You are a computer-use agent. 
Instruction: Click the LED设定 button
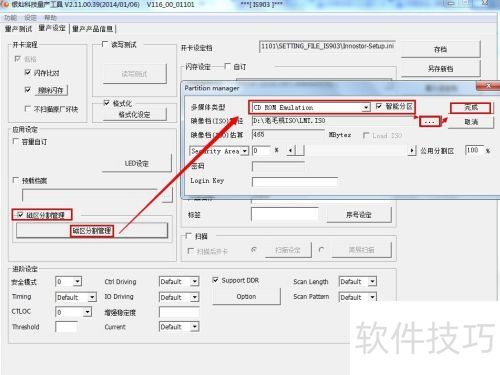click(x=137, y=163)
